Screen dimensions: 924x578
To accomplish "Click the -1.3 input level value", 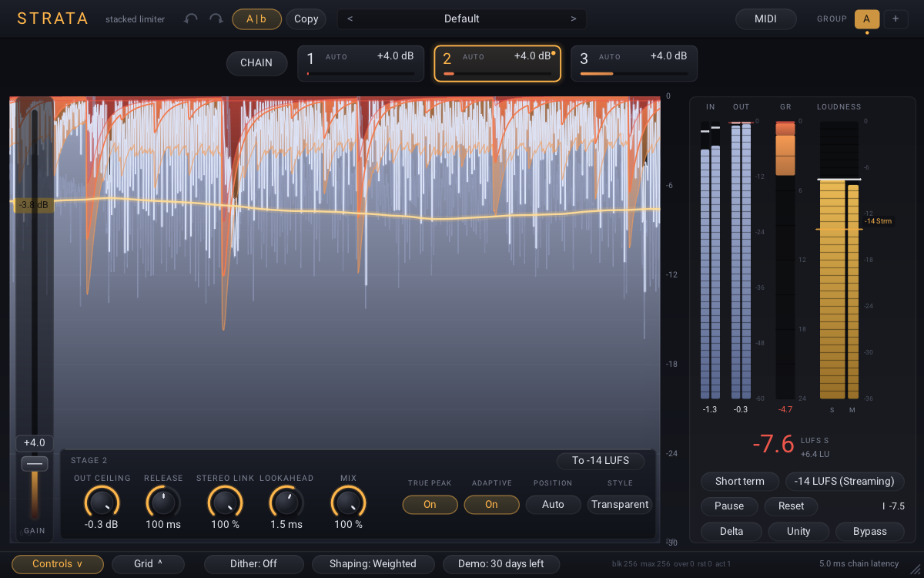I will coord(710,409).
